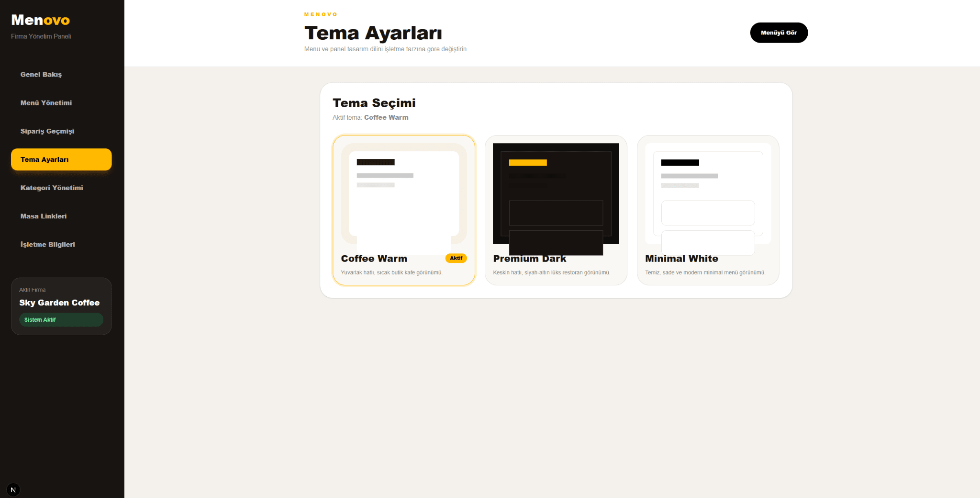
Task: Open İşletme Bilgileri page
Action: 61,244
